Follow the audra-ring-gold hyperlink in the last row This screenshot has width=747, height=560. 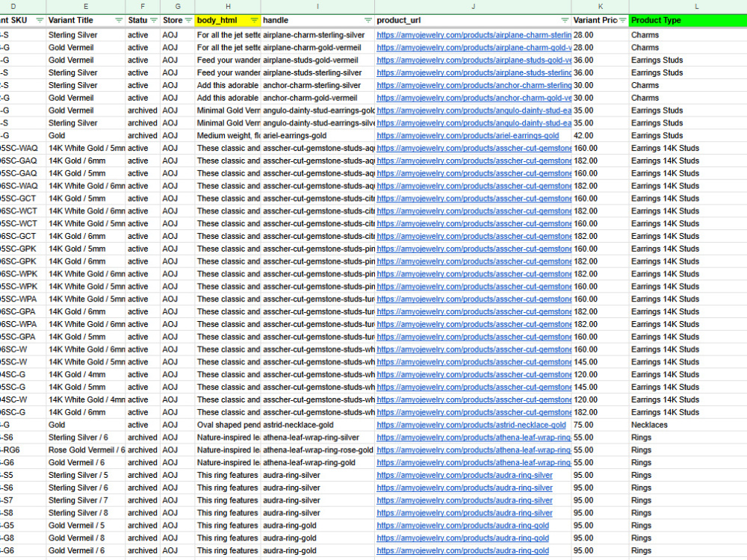pos(463,550)
